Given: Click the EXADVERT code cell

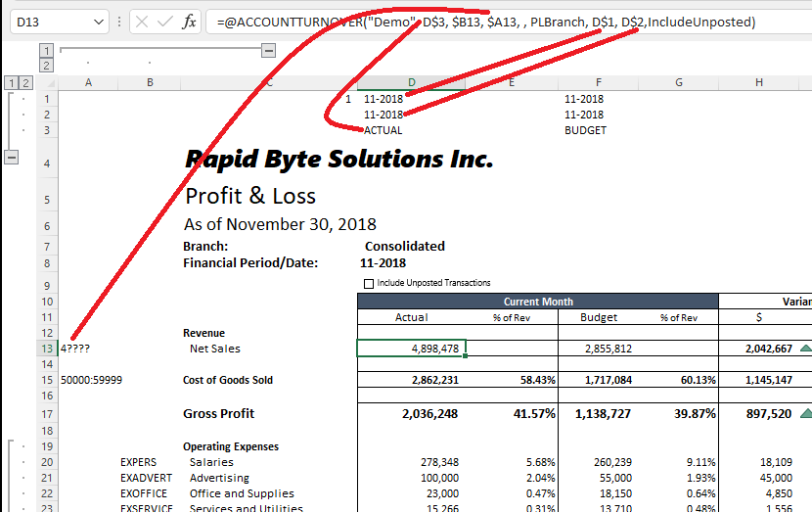Looking at the screenshot, I should pyautogui.click(x=146, y=478).
